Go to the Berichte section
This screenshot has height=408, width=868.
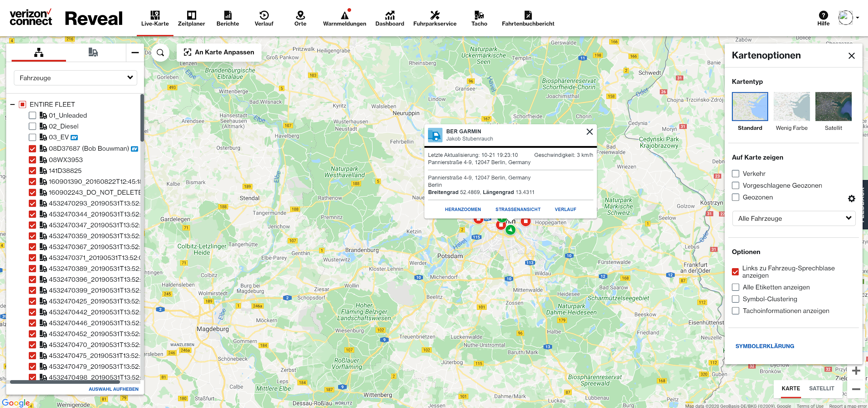[228, 18]
